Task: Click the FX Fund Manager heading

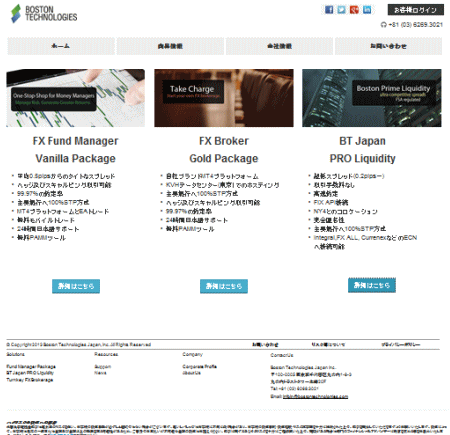Action: [x=75, y=141]
